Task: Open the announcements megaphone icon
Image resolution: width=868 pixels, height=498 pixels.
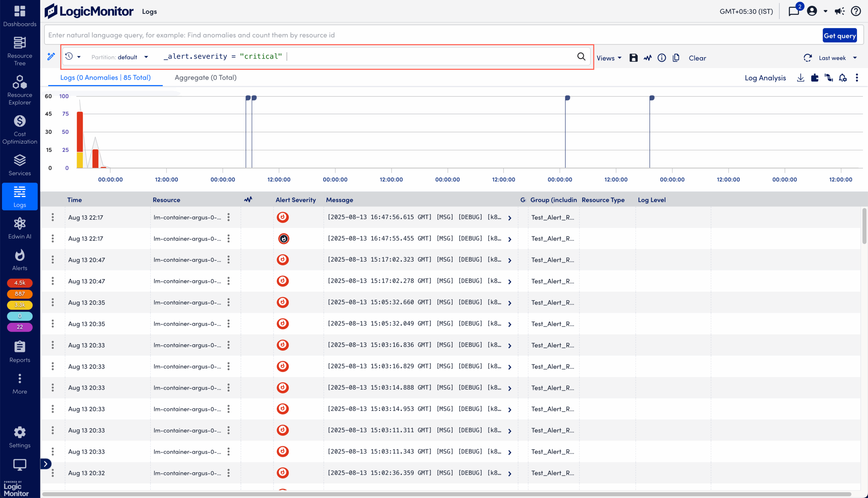Action: coord(840,11)
